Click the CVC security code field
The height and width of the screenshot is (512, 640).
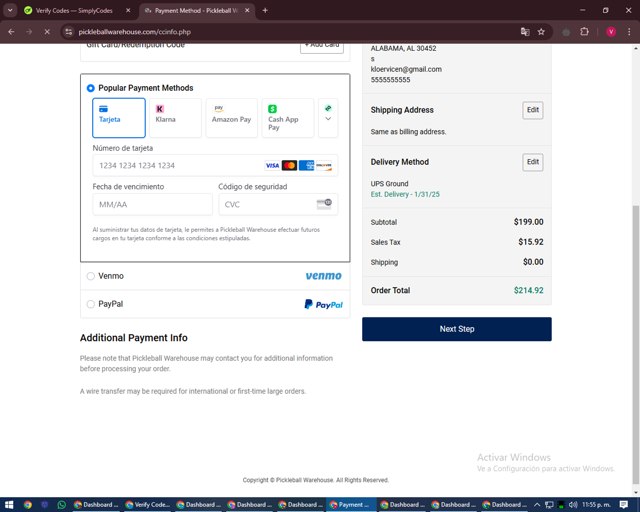(x=278, y=204)
